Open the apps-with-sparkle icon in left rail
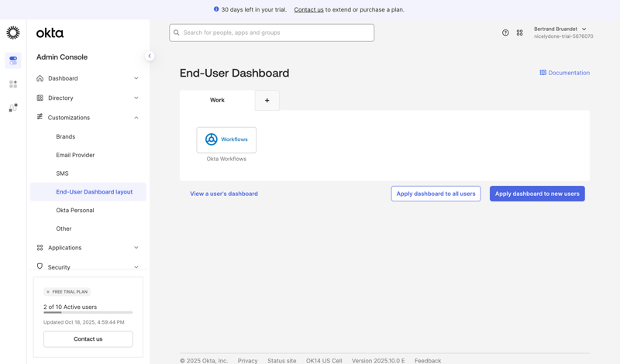This screenshot has height=364, width=620. pos(13,84)
